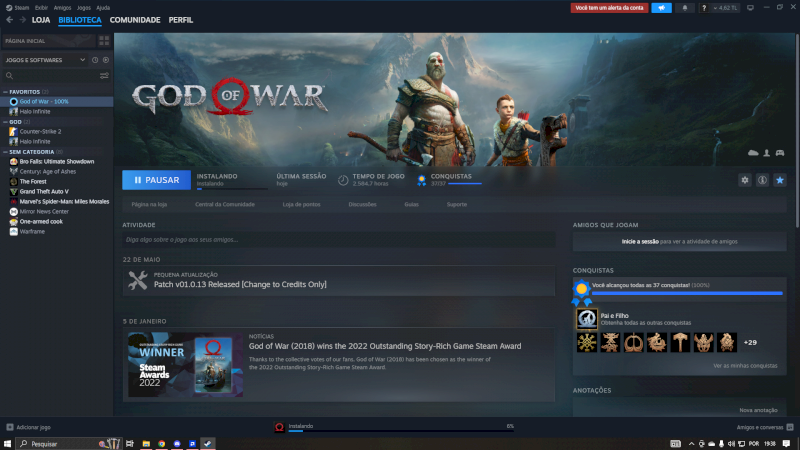Click the controller support icon
Screen dimensions: 800x450
click(x=780, y=153)
